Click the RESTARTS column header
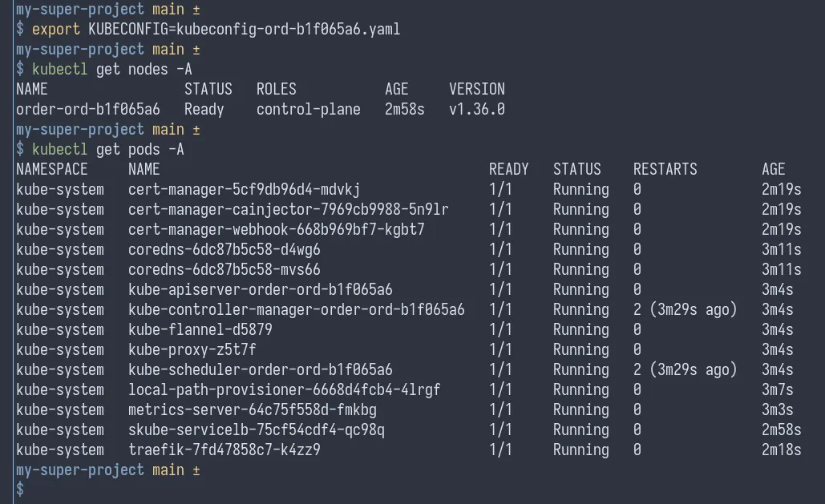This screenshot has height=504, width=825. [665, 169]
